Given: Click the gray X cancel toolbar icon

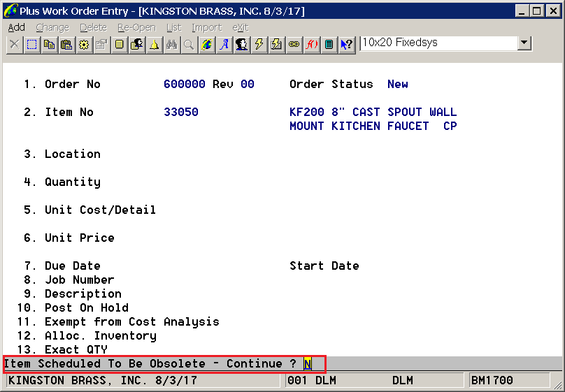Looking at the screenshot, I should (15, 45).
